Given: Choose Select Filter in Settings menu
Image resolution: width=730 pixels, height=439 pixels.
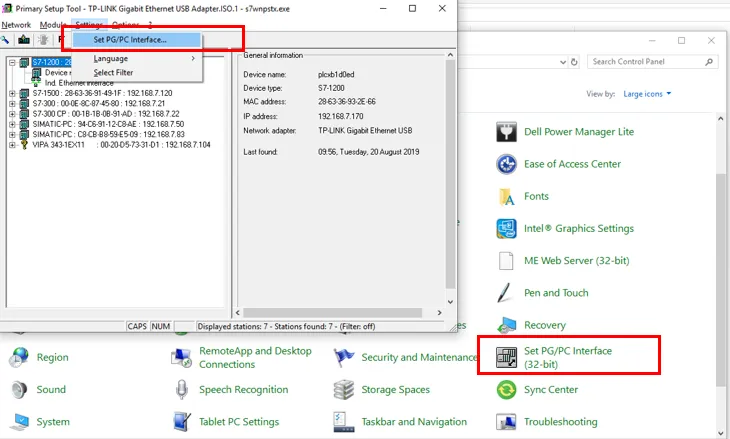Looking at the screenshot, I should pyautogui.click(x=137, y=73).
